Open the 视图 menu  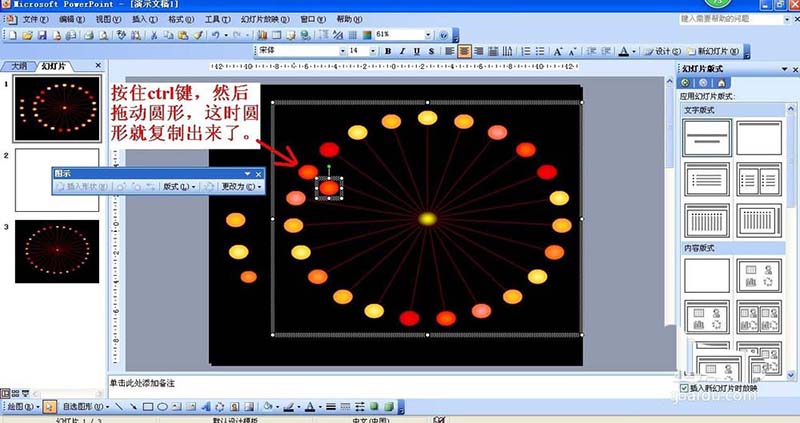point(108,19)
